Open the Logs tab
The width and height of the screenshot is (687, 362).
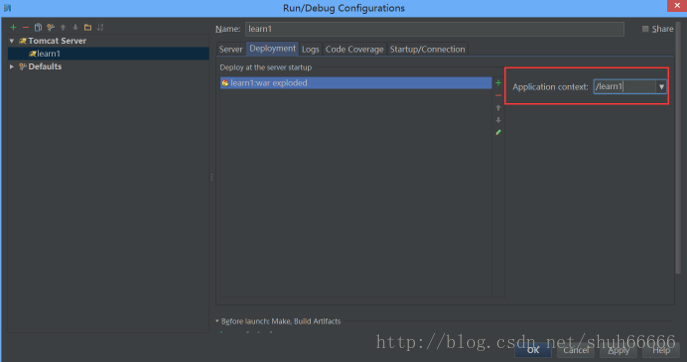point(310,49)
